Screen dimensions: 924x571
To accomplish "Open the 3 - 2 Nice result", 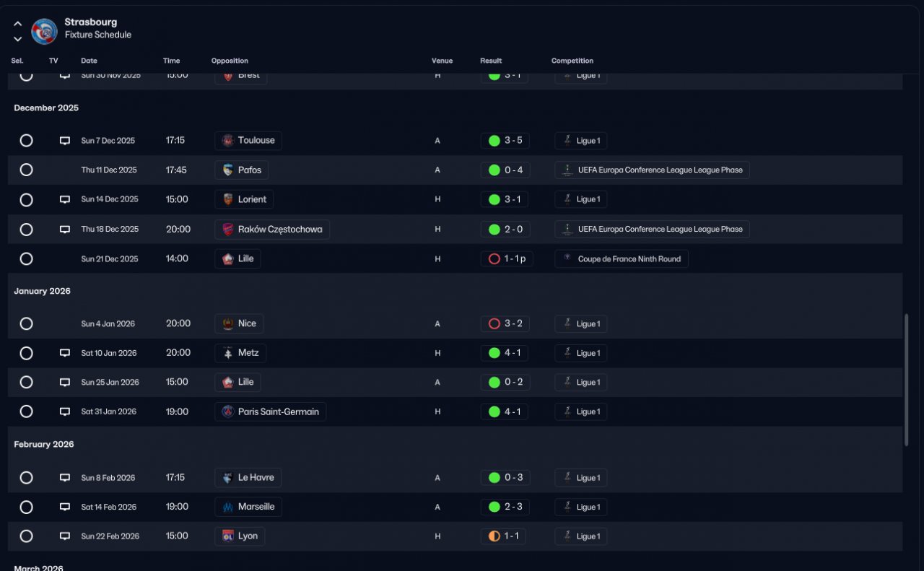I will (x=505, y=323).
